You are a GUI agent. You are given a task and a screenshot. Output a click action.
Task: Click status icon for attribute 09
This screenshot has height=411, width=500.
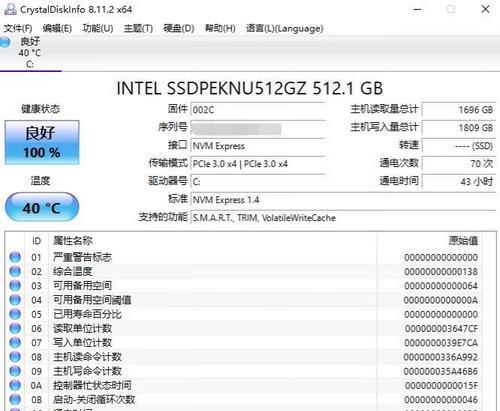(15, 371)
